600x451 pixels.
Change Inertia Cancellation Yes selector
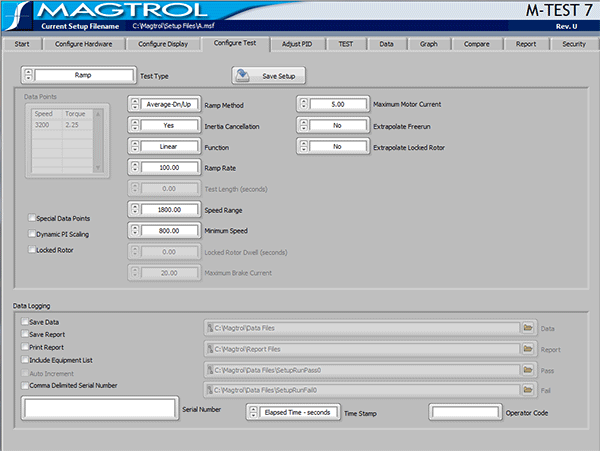[169, 125]
